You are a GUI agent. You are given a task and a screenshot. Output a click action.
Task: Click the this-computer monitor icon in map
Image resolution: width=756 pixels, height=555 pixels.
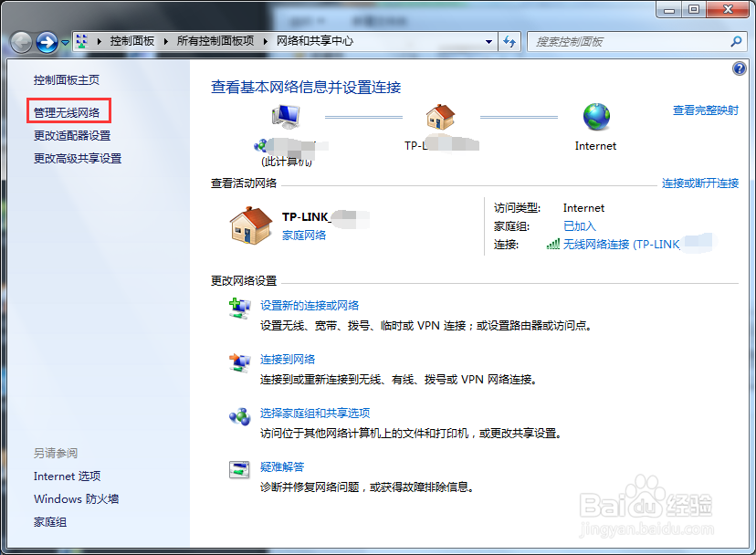[x=286, y=117]
